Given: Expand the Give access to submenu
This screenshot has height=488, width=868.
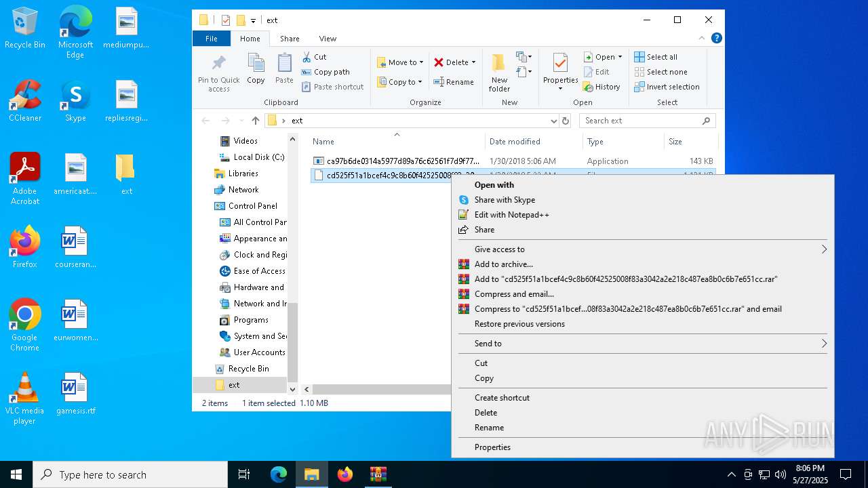Looking at the screenshot, I should pyautogui.click(x=642, y=249).
